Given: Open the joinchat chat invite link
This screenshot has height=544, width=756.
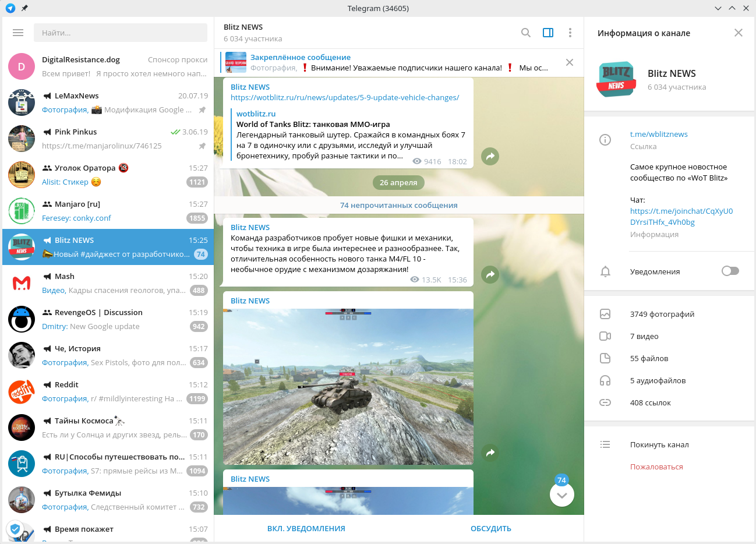Looking at the screenshot, I should pos(681,216).
